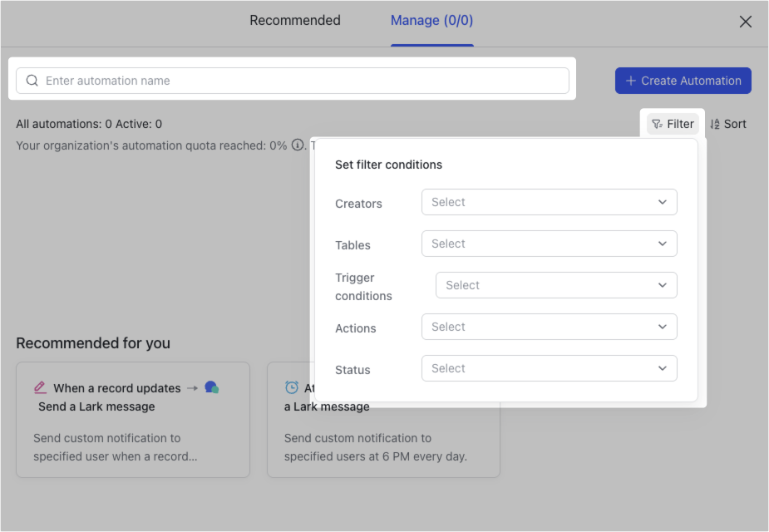769x532 pixels.
Task: Toggle the Filter button
Action: click(x=673, y=124)
